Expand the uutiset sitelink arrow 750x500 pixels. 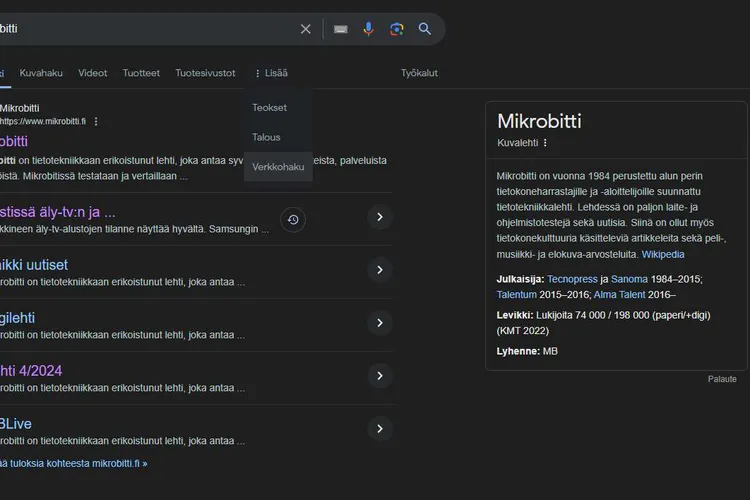[x=379, y=270]
